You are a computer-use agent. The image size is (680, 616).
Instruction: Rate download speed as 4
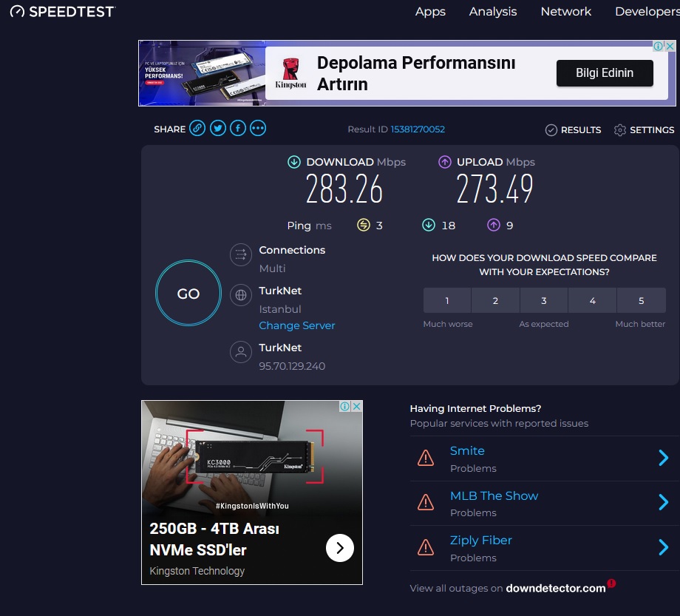(x=592, y=300)
